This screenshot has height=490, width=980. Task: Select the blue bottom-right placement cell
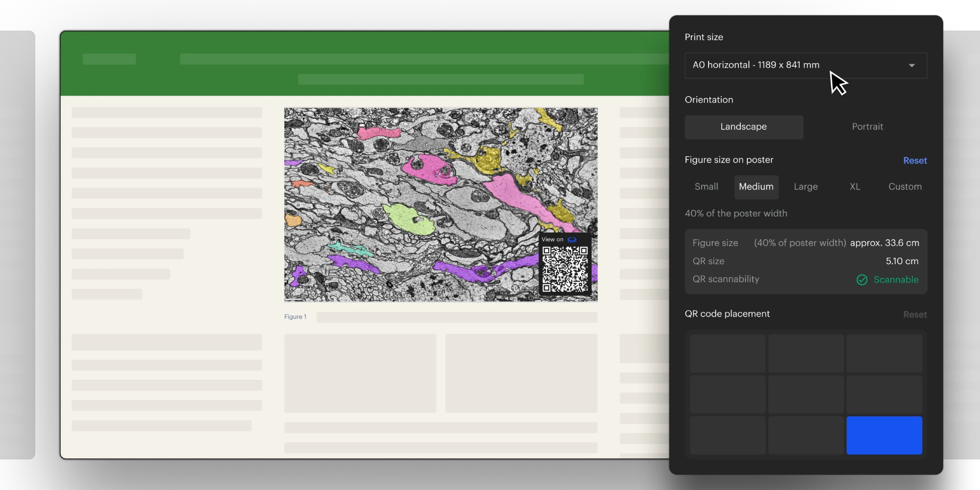pos(884,435)
